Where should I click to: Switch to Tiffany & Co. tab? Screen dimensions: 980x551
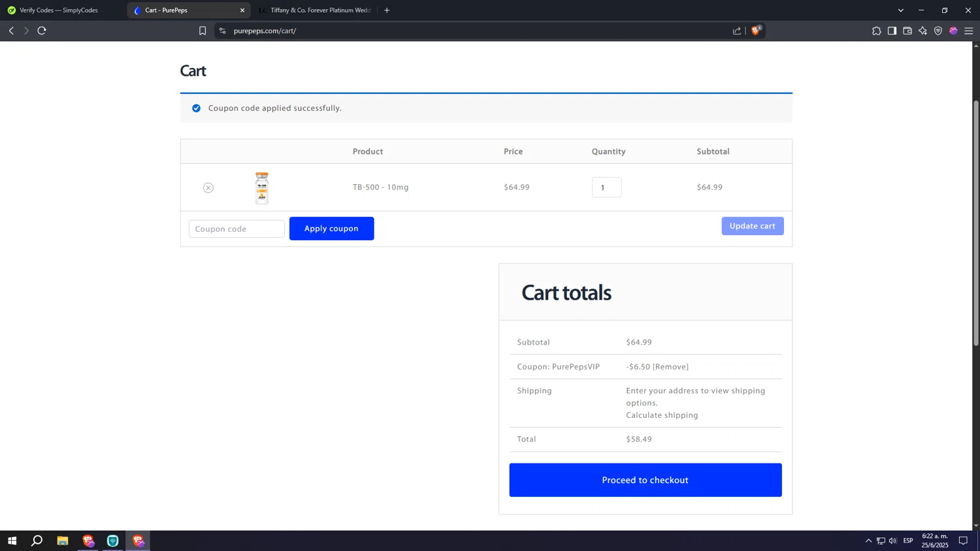click(315, 10)
